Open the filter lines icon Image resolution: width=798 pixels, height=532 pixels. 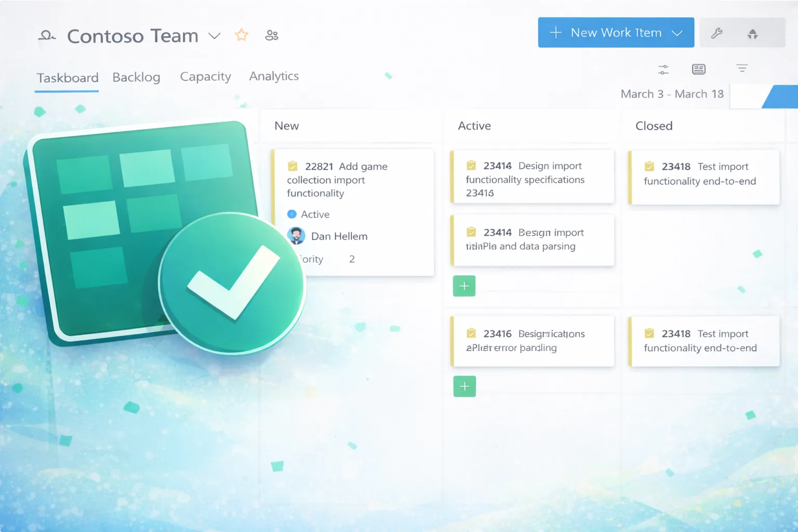pos(742,69)
